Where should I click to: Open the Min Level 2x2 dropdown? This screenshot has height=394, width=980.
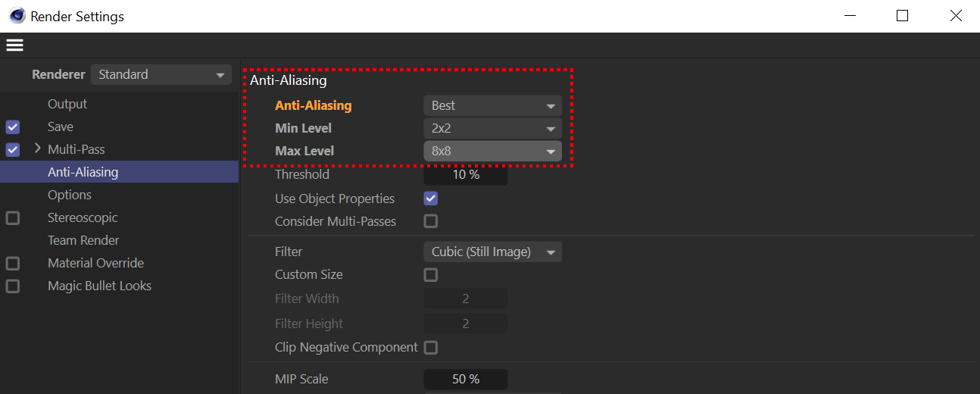tap(493, 129)
